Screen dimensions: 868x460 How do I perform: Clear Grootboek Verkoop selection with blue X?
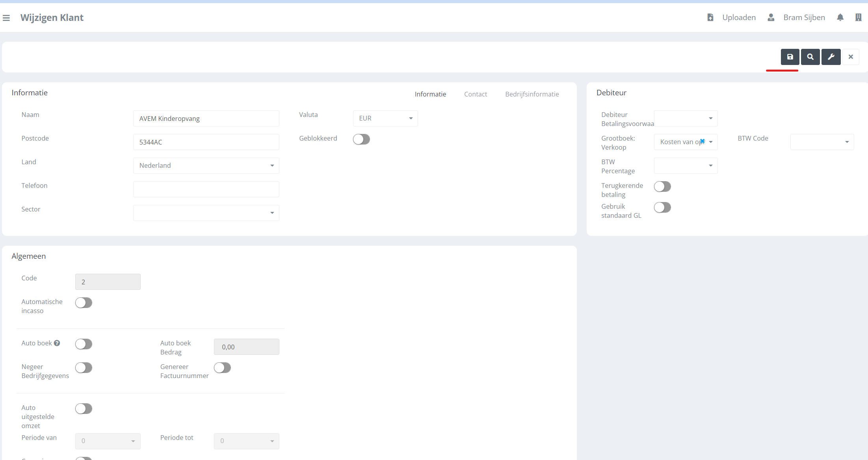click(702, 141)
